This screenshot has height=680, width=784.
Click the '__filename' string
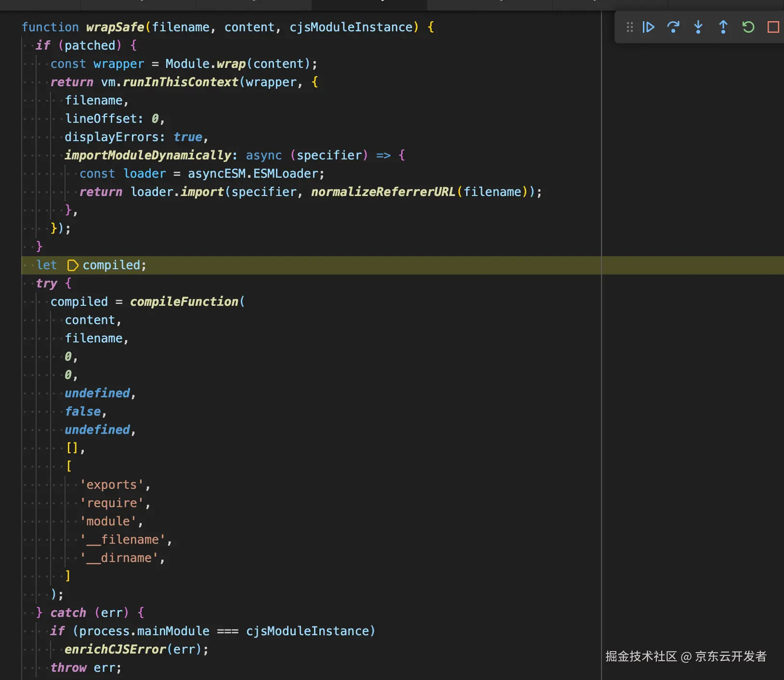coord(123,540)
